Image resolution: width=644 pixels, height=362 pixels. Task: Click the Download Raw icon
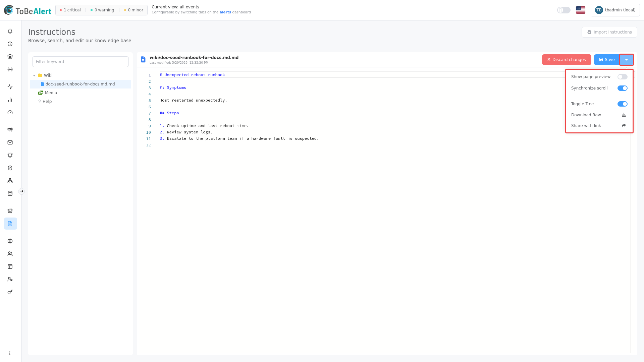tap(624, 115)
